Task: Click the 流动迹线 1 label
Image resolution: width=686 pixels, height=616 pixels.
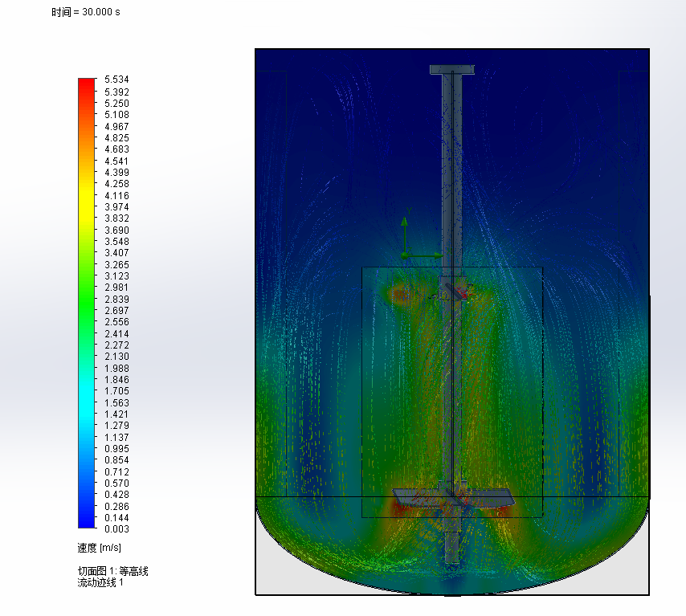Action: click(x=100, y=582)
